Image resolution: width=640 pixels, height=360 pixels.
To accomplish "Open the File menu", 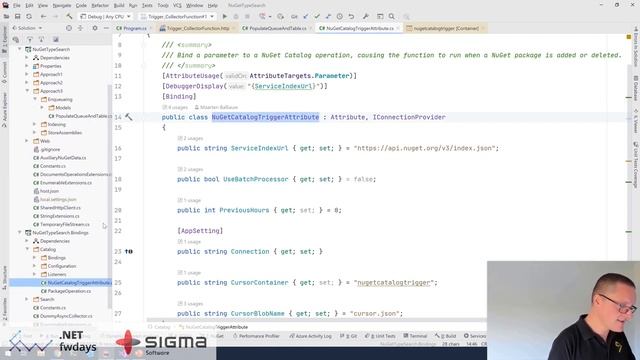I will point(17,5).
